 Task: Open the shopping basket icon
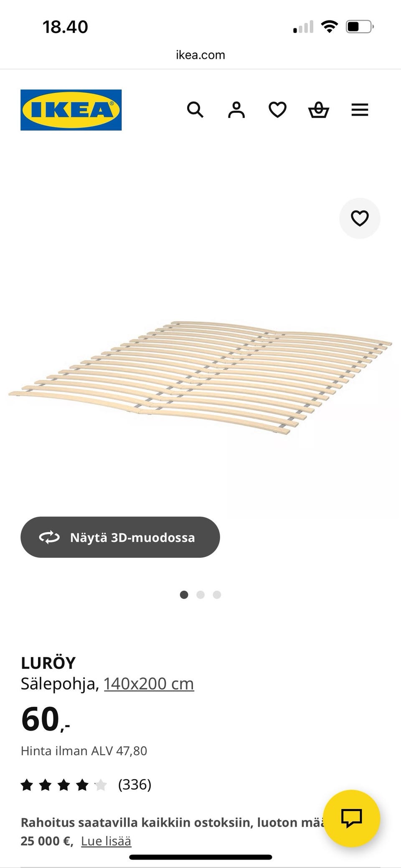coord(319,110)
